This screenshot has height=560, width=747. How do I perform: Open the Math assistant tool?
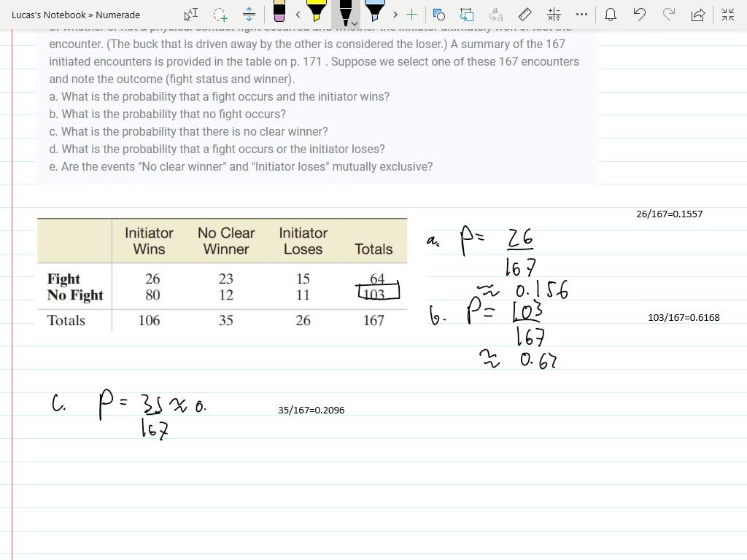[554, 15]
